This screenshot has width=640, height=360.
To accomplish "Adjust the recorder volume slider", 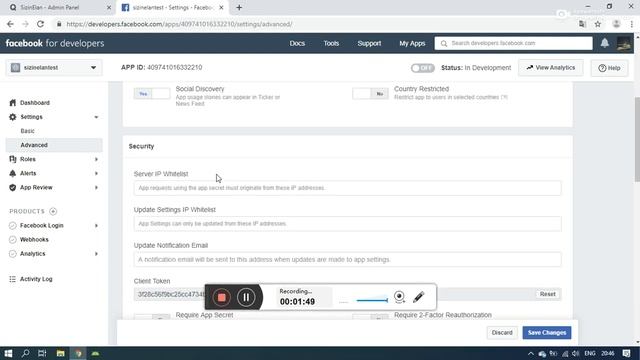I will 372,300.
